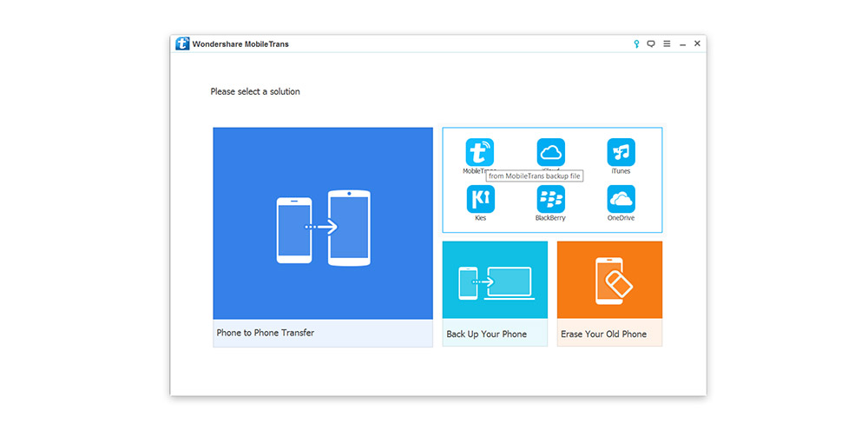Choose the iCloud restore icon

pyautogui.click(x=551, y=152)
